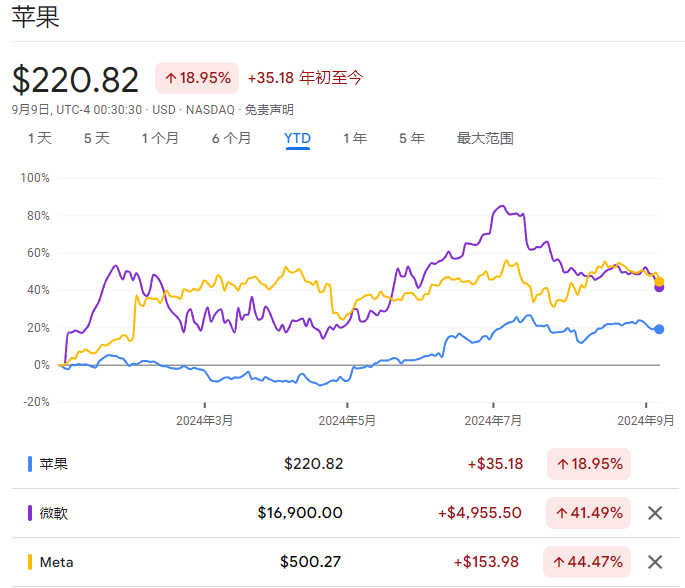This screenshot has width=685, height=588.
Task: Click the $220.82 headline price
Action: pyautogui.click(x=78, y=79)
